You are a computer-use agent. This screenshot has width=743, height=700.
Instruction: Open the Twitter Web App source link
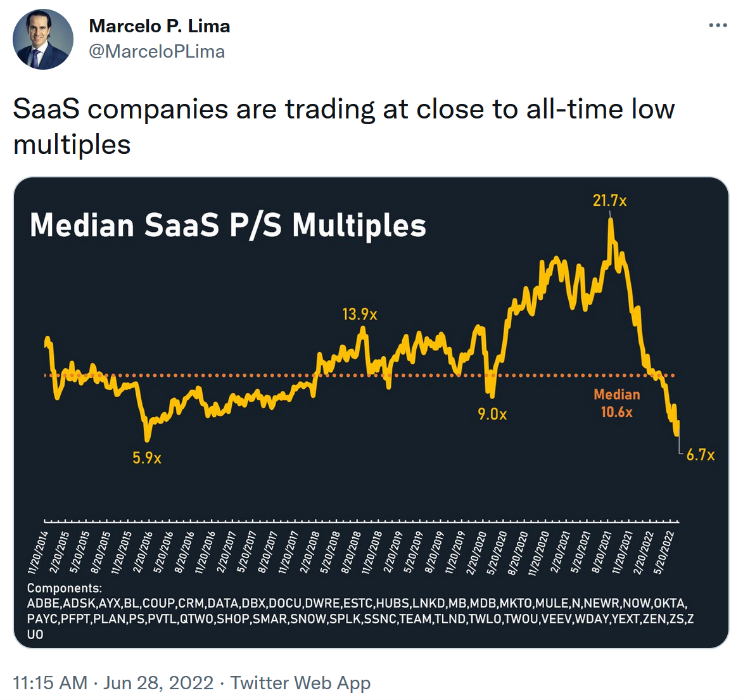pyautogui.click(x=300, y=683)
